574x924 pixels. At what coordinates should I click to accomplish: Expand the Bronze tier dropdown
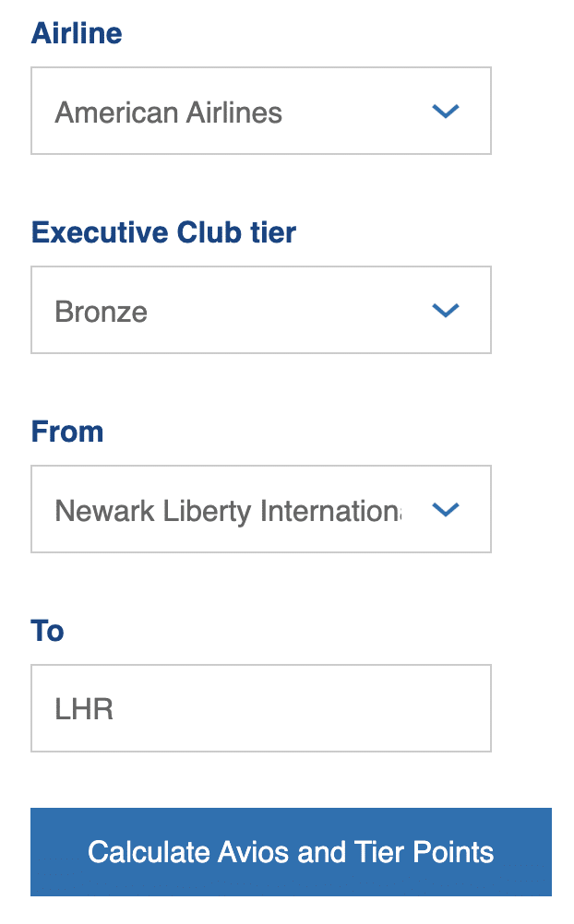coord(260,311)
